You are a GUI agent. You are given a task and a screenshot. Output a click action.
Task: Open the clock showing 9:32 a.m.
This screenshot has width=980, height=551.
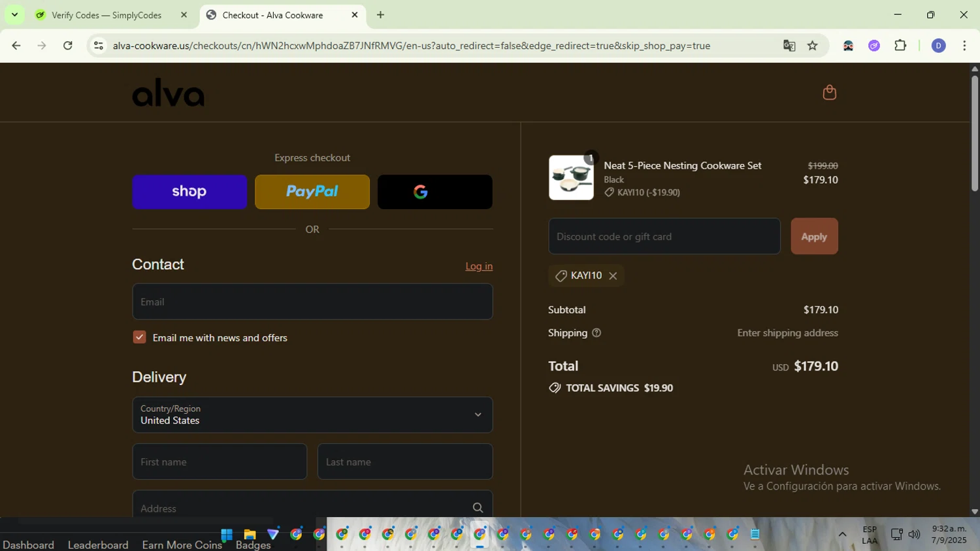pos(949,534)
